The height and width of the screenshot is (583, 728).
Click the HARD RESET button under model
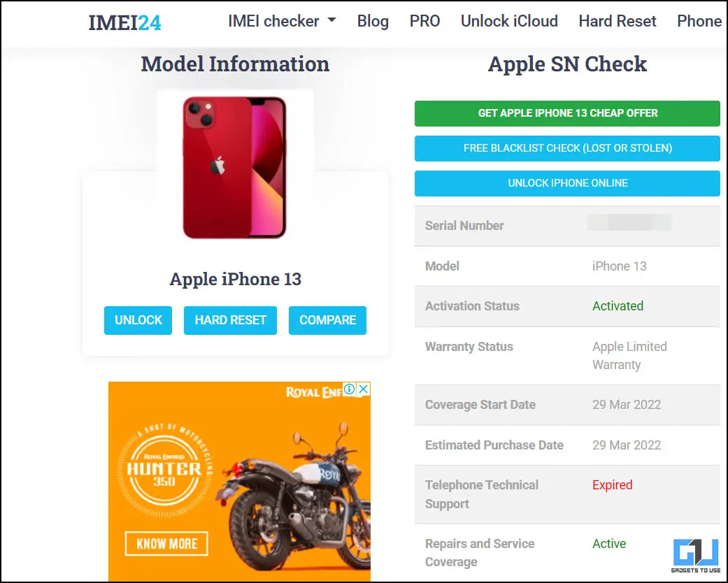[230, 320]
